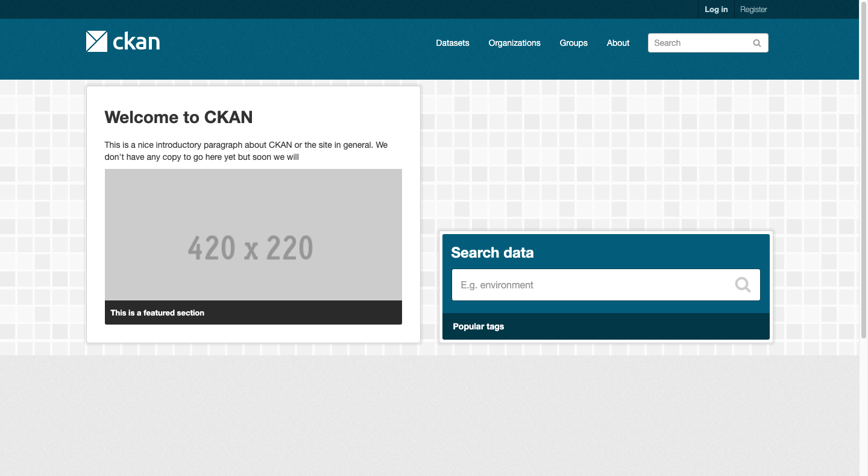
Task: Click the featured section dark banner
Action: pos(253,313)
